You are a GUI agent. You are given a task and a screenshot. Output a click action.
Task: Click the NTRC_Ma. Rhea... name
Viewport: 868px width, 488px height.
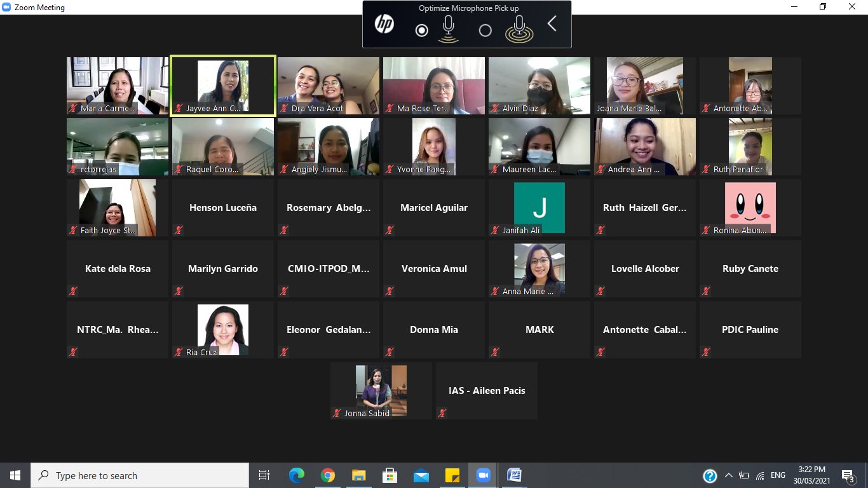(118, 330)
